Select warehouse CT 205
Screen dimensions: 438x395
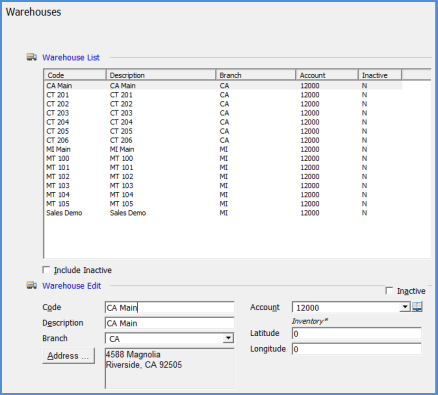[x=223, y=131]
